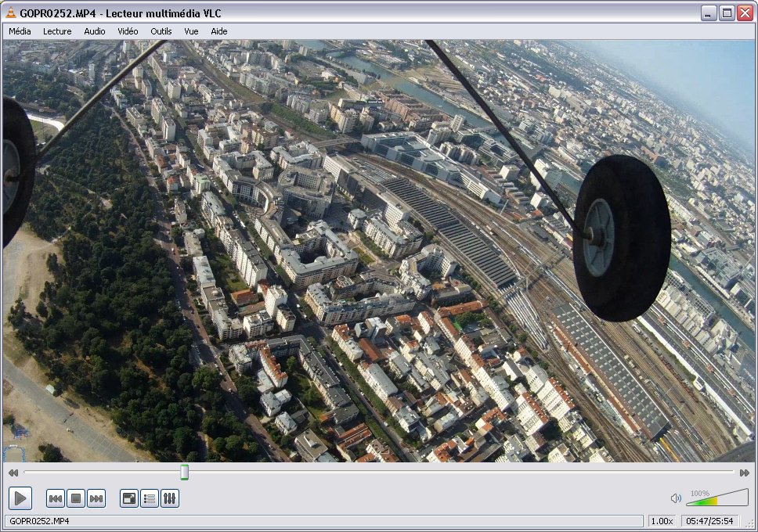Image resolution: width=758 pixels, height=532 pixels.
Task: Minimize the VLC window
Action: coord(708,13)
